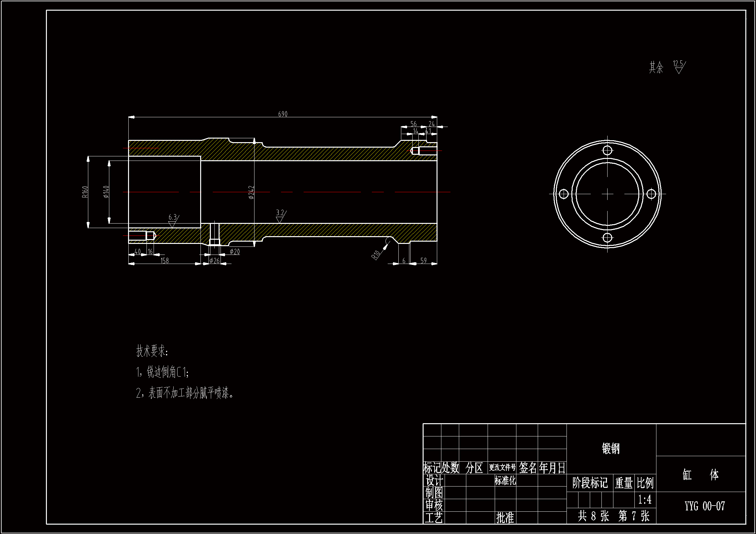756x534 pixels.
Task: Click the φ140 bore dimension label
Action: (x=106, y=192)
